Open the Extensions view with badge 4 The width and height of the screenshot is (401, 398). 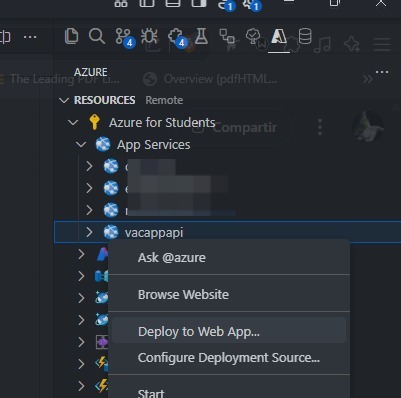pos(177,37)
